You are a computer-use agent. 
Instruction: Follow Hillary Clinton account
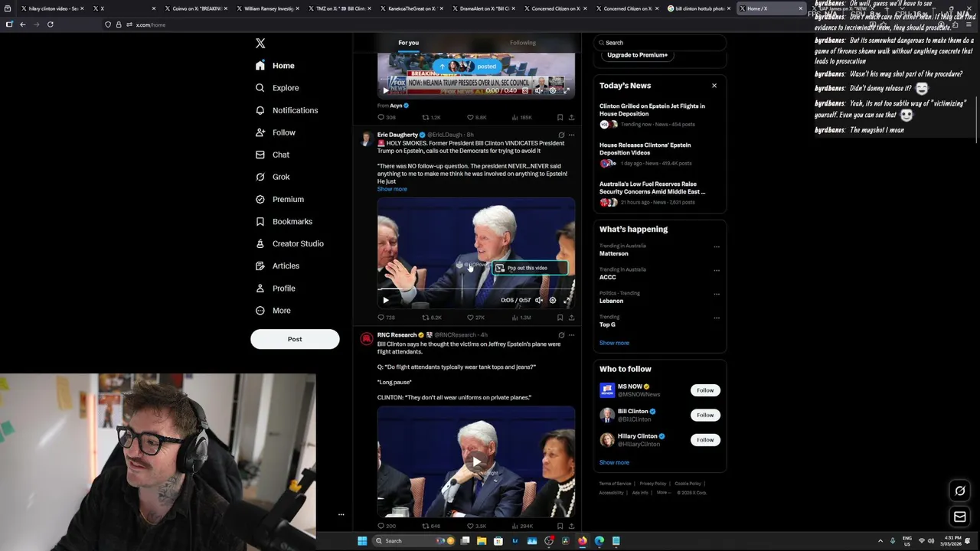[x=705, y=440]
